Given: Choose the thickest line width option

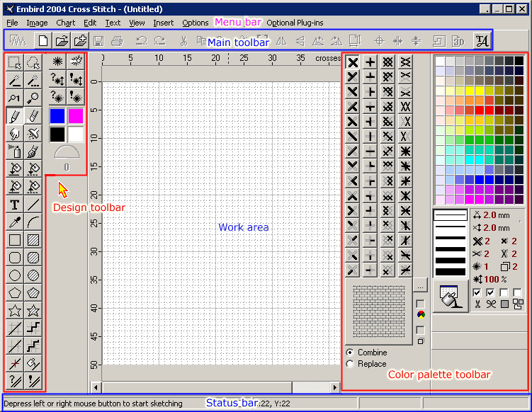Looking at the screenshot, I should [x=451, y=272].
